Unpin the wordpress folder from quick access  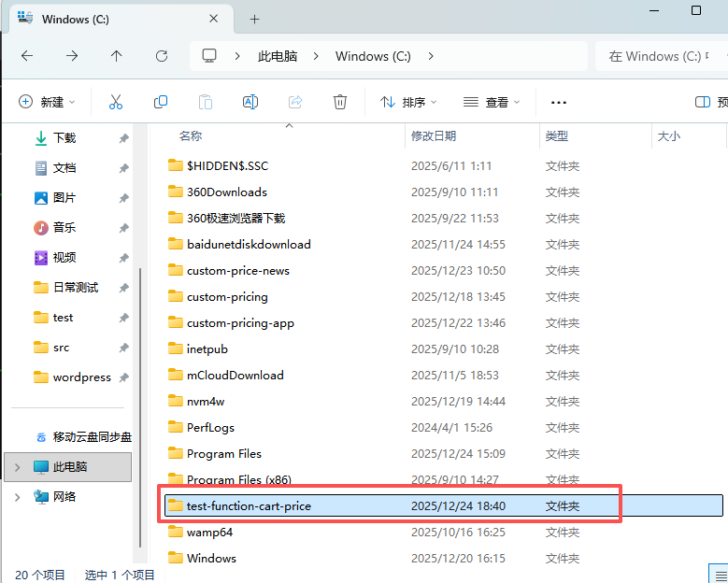click(123, 377)
